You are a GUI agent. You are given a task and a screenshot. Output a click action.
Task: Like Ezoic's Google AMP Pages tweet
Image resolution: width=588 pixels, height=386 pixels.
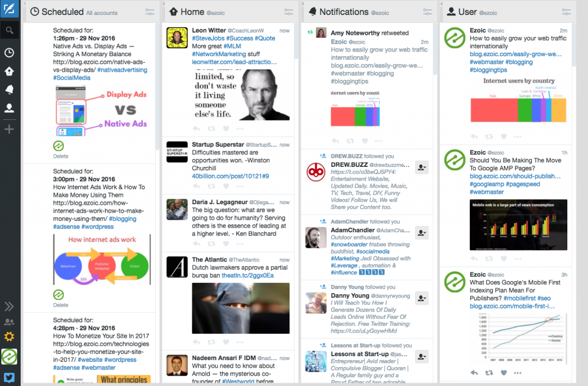click(504, 258)
